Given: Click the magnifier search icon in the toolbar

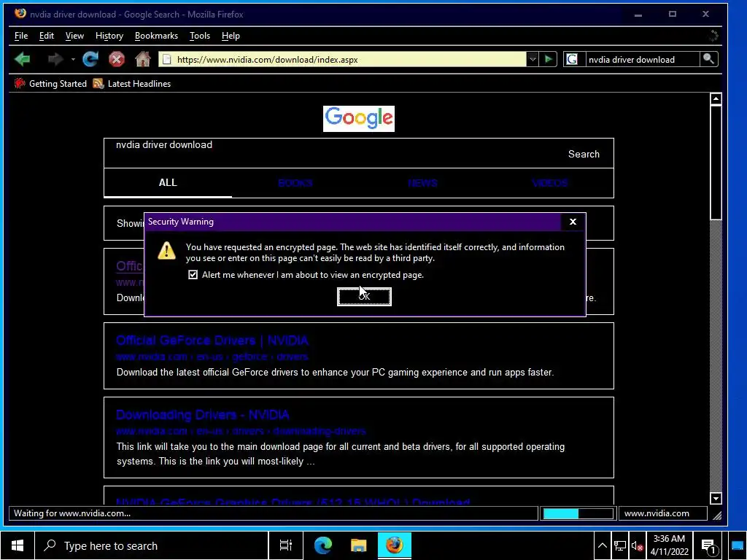Looking at the screenshot, I should 708,59.
